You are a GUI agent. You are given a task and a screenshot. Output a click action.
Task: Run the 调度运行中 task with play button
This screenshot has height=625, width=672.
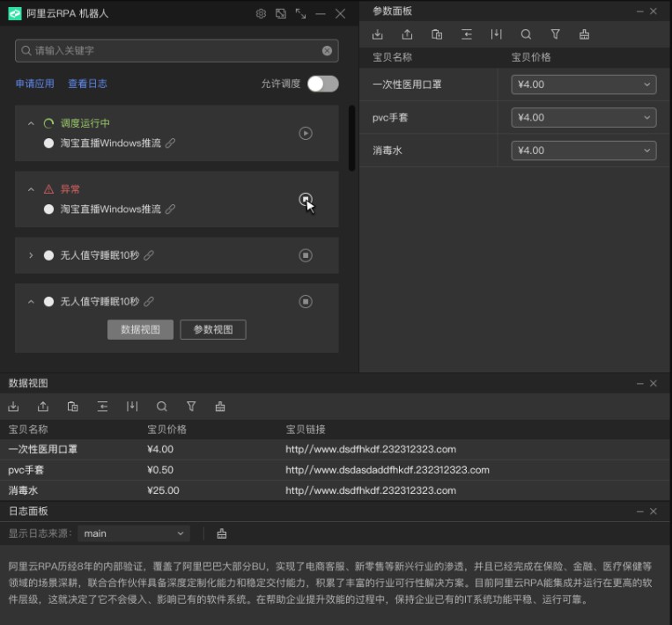tap(306, 133)
